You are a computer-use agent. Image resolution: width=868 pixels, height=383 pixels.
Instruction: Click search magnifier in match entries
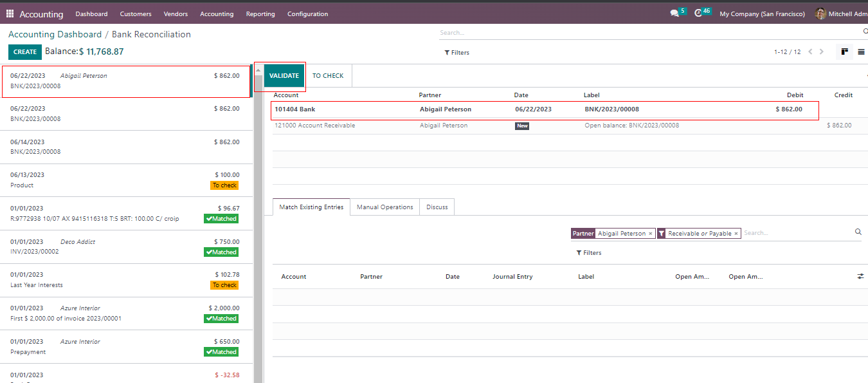pyautogui.click(x=858, y=232)
